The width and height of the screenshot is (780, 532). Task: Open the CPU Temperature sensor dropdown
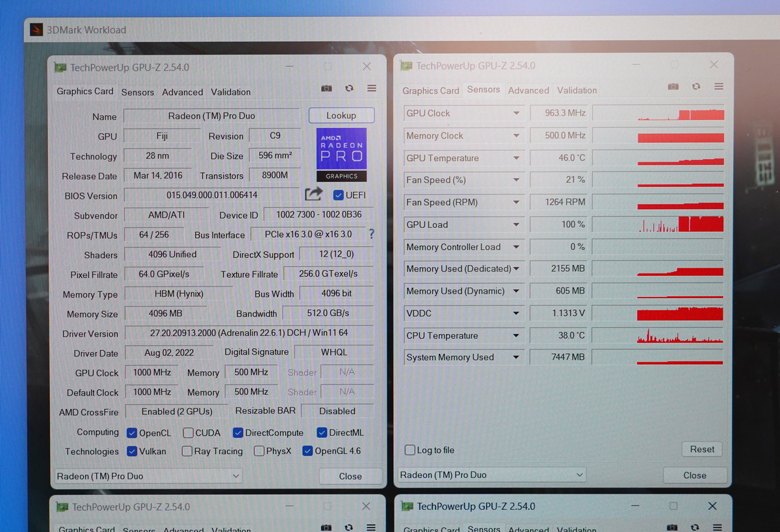[x=516, y=336]
